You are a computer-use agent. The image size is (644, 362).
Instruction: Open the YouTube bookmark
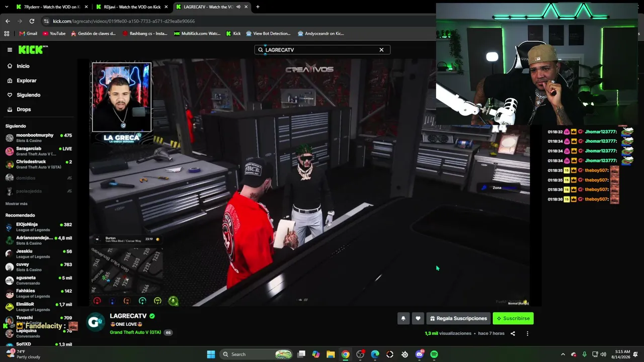point(54,34)
